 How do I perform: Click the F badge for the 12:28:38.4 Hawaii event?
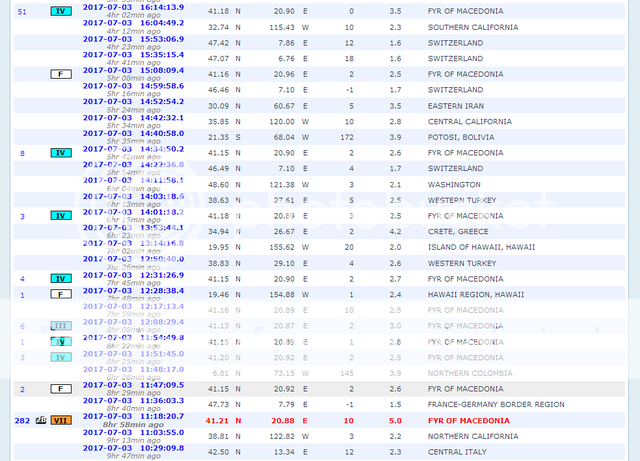(62, 295)
